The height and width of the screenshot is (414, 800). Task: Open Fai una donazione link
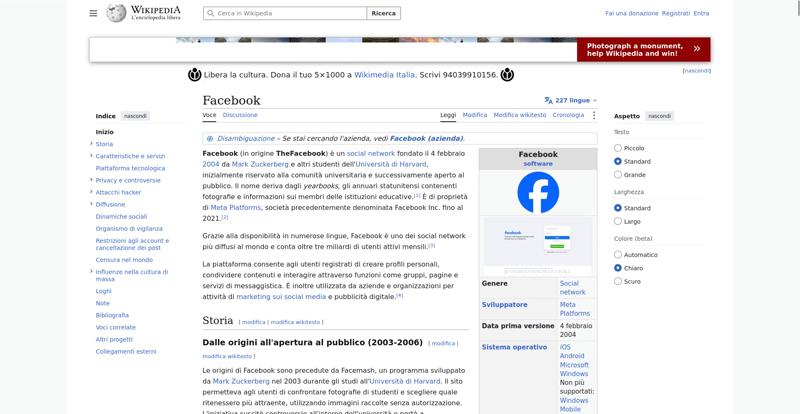[632, 13]
